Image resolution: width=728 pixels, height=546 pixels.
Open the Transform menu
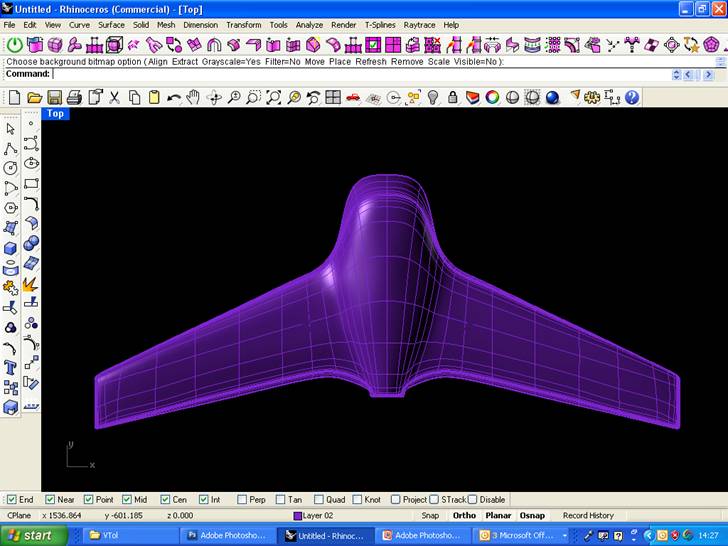coord(244,25)
